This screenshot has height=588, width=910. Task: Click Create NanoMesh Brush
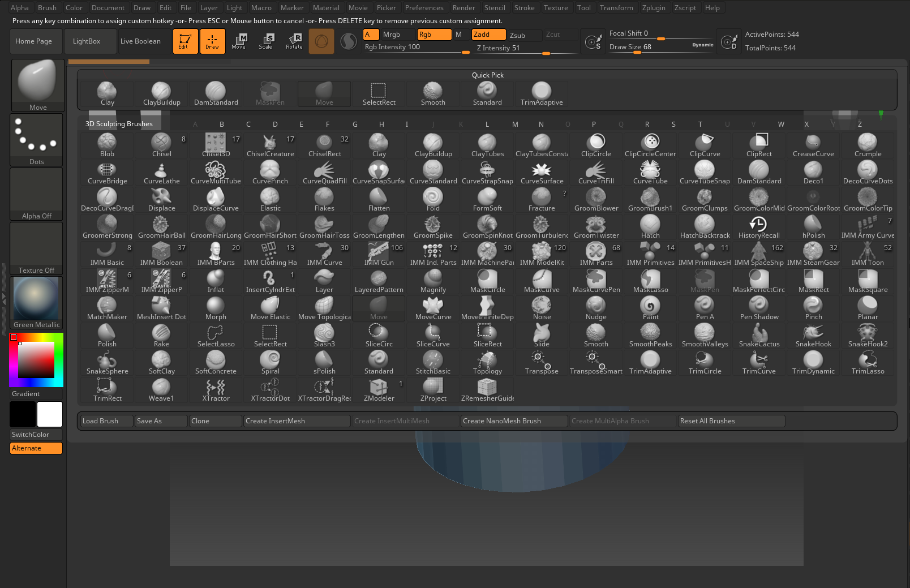514,421
